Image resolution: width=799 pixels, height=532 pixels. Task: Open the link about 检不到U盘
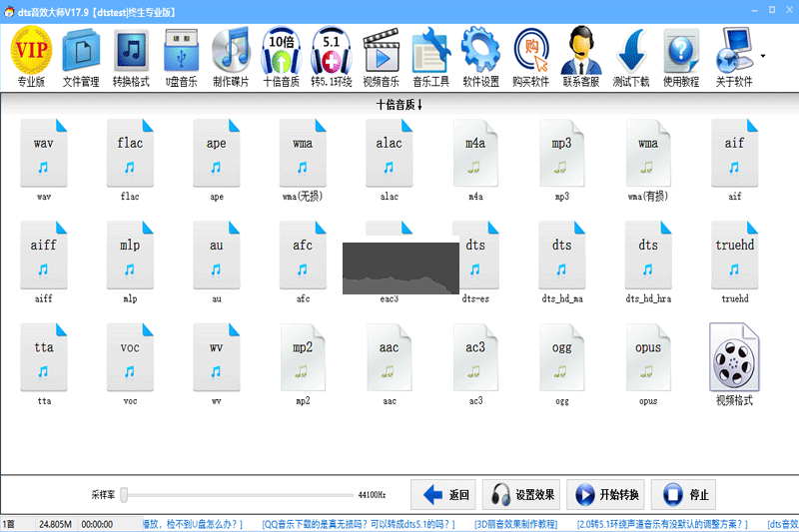tap(193, 524)
